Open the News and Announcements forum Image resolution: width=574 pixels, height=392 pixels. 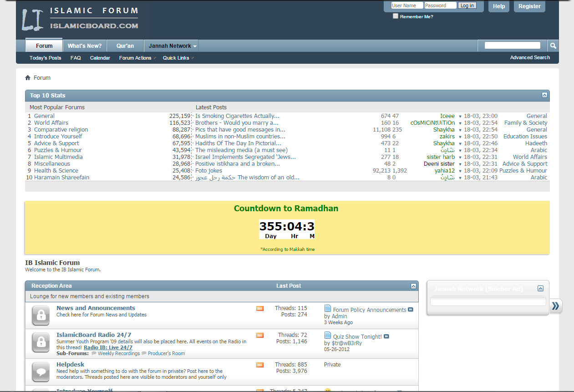pos(96,308)
